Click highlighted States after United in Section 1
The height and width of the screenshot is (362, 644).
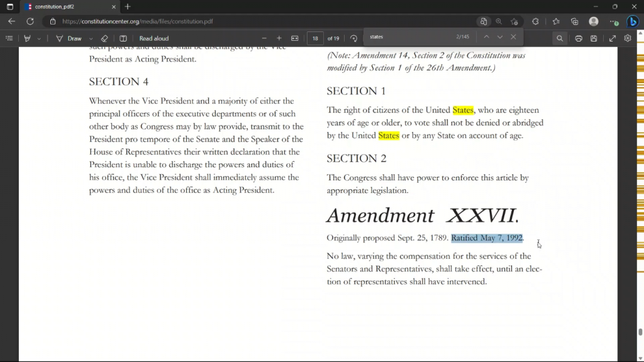pyautogui.click(x=463, y=110)
